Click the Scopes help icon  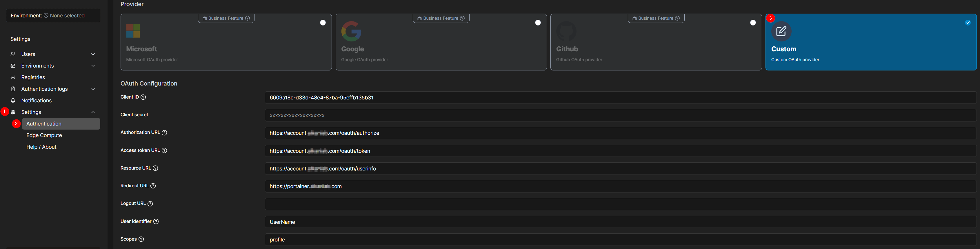(x=141, y=239)
